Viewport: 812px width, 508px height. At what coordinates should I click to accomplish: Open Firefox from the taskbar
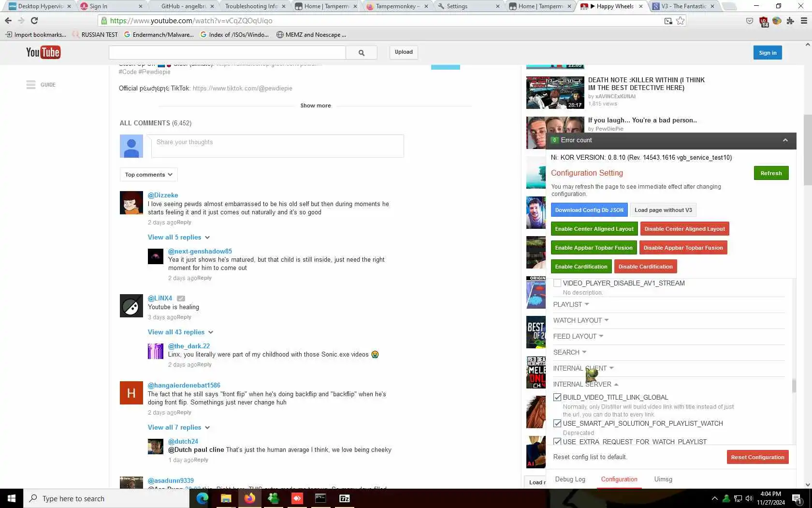249,498
